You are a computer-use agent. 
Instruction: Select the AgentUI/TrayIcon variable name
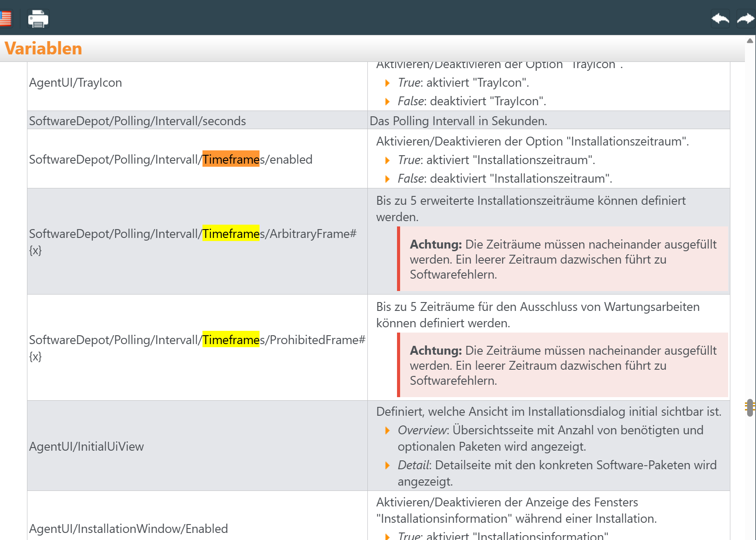pos(76,83)
